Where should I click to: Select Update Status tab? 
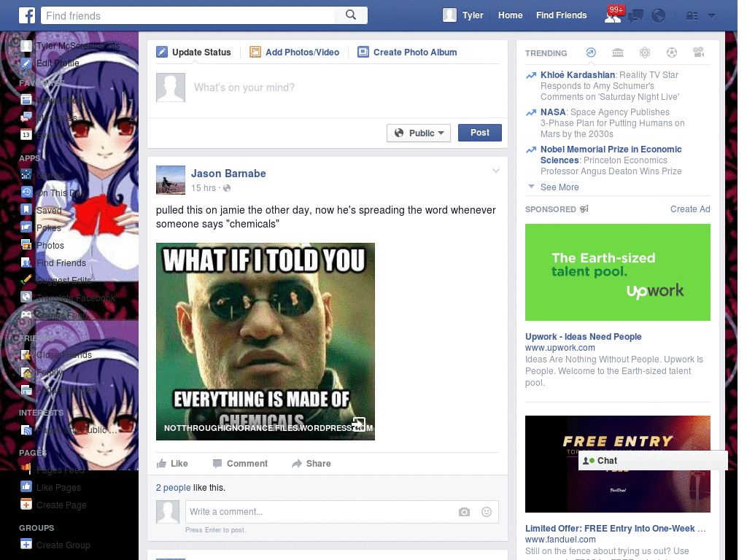[x=193, y=52]
